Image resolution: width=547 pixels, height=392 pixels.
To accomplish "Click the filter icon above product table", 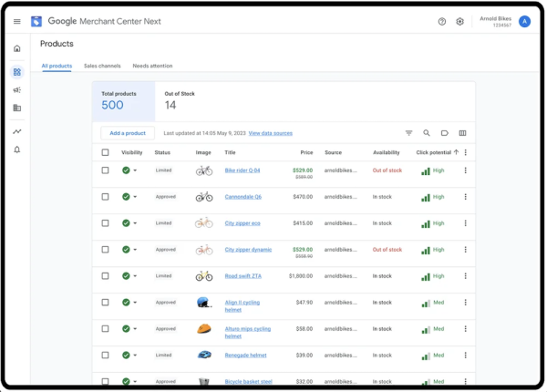I will point(408,133).
